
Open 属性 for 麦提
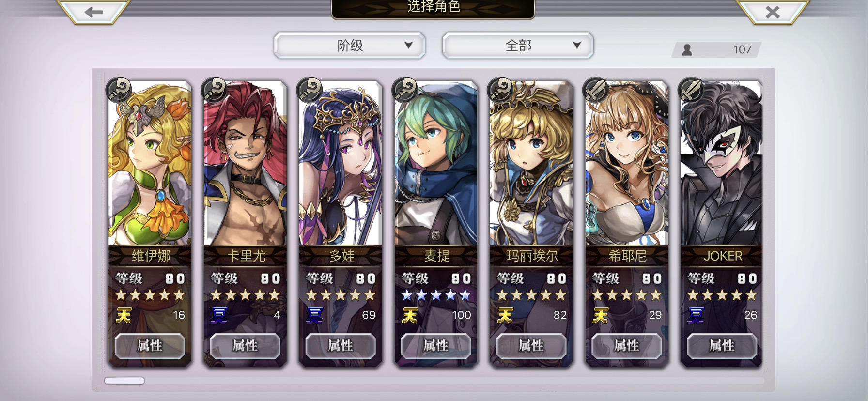pos(436,346)
